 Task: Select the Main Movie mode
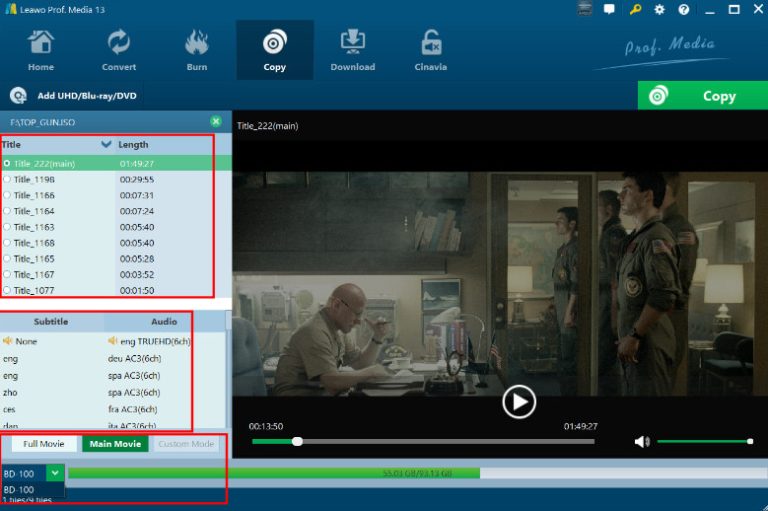coord(115,444)
